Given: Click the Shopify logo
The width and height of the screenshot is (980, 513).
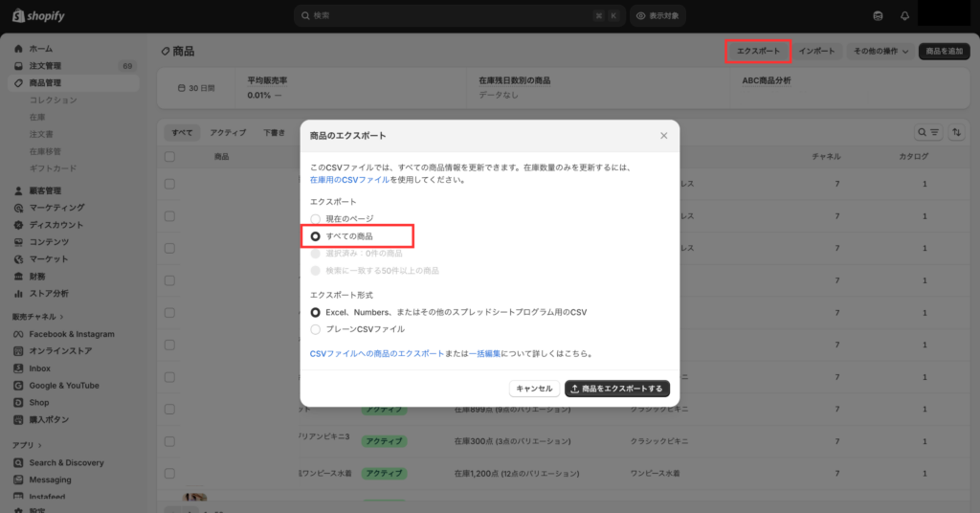Looking at the screenshot, I should click(38, 15).
